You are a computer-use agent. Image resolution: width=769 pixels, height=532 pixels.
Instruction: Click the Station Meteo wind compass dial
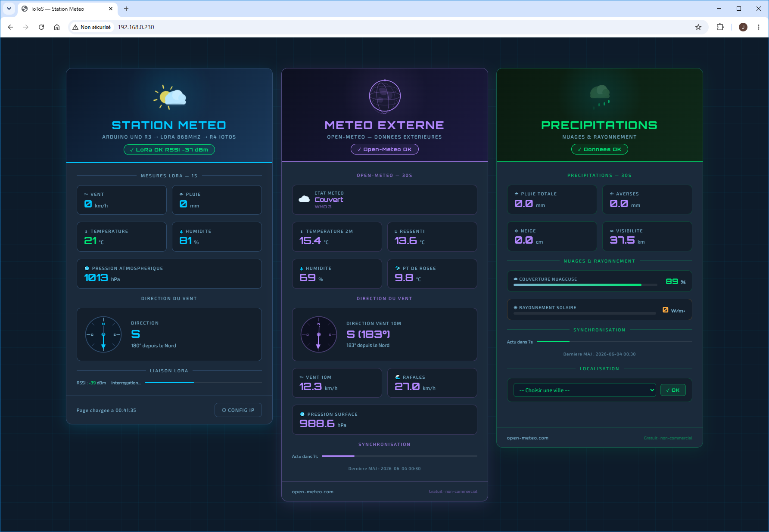(103, 334)
